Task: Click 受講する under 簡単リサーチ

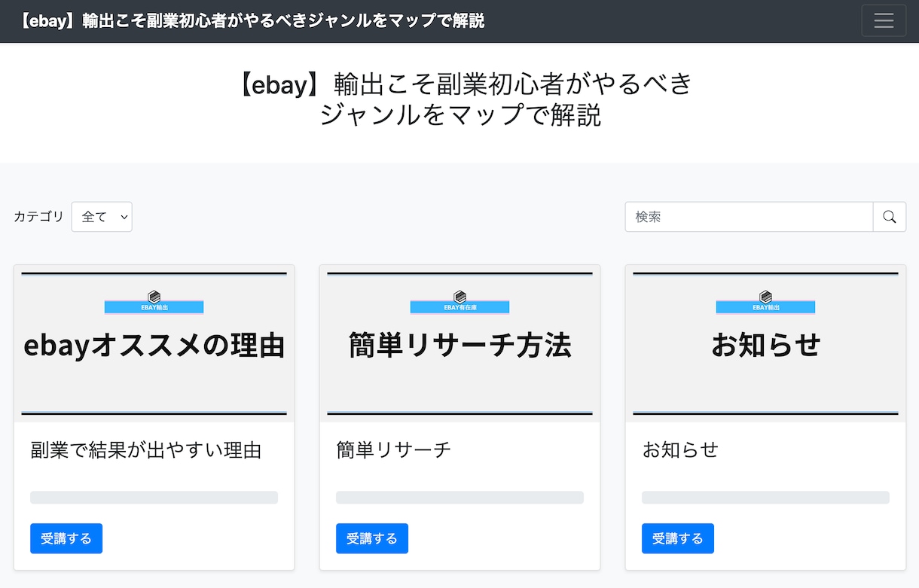Action: 372,538
